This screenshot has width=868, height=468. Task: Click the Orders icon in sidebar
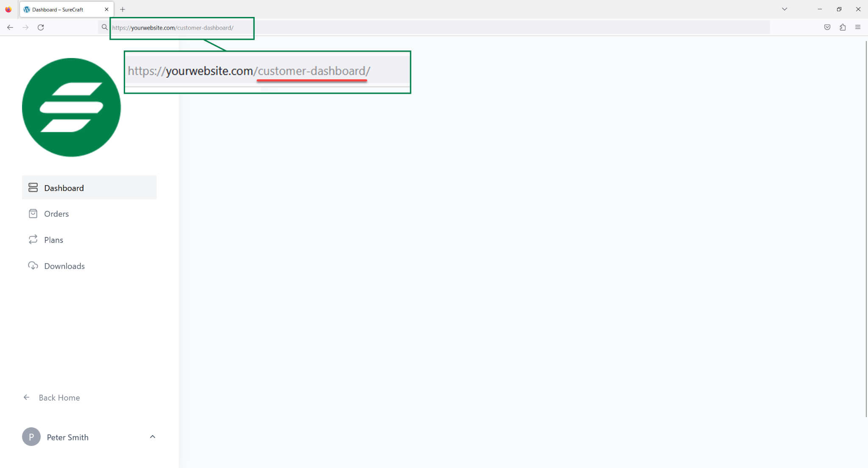point(32,213)
